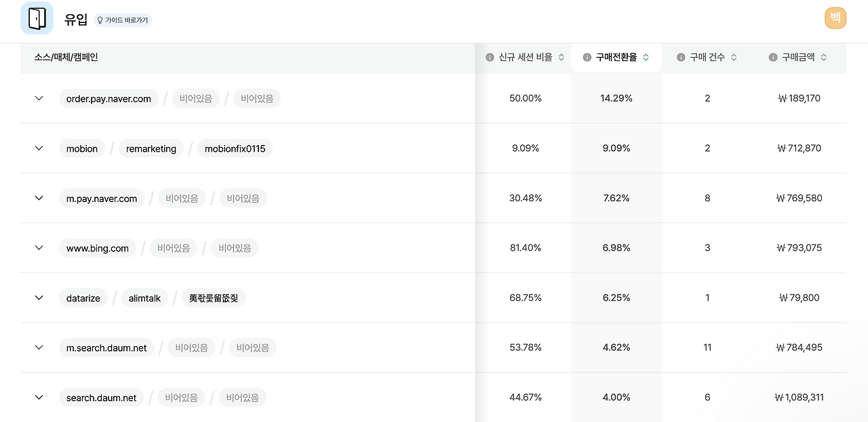868x422 pixels.
Task: Click the 백 user avatar
Action: tap(835, 18)
